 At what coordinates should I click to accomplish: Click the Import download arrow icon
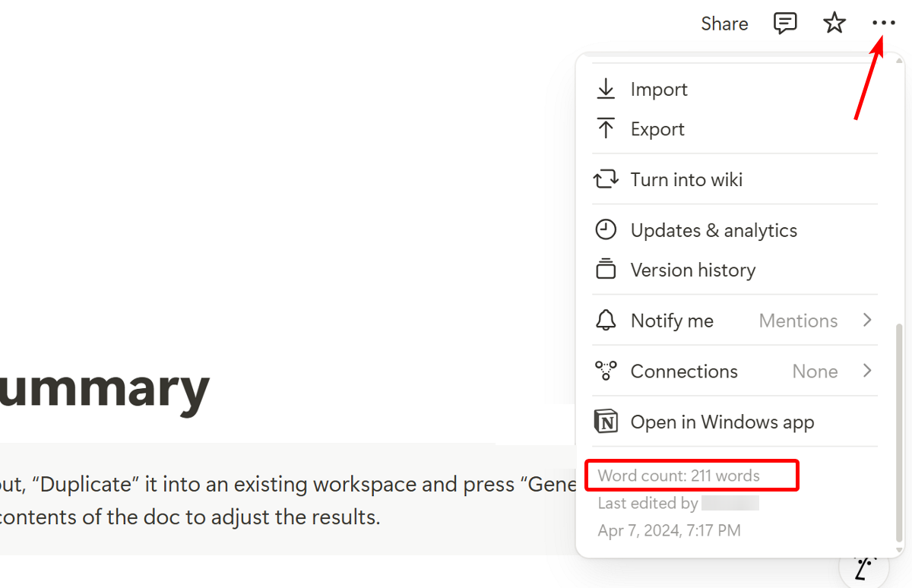tap(606, 89)
